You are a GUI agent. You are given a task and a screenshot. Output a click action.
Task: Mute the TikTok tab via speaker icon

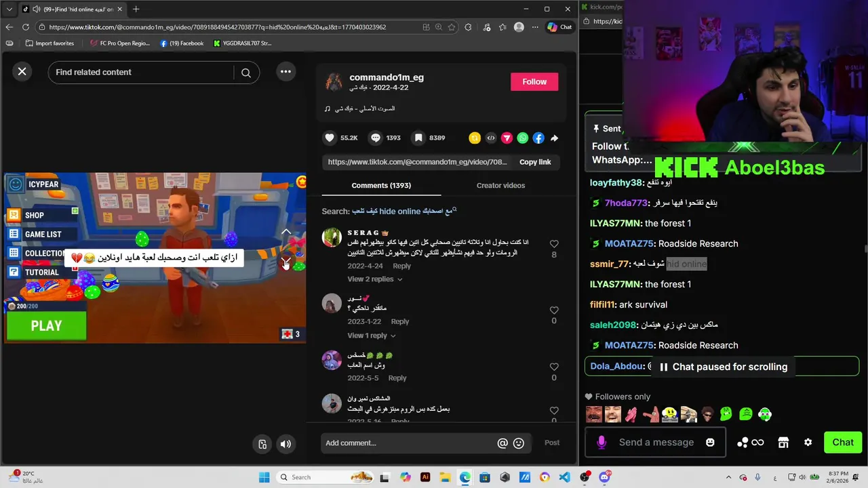click(x=35, y=9)
